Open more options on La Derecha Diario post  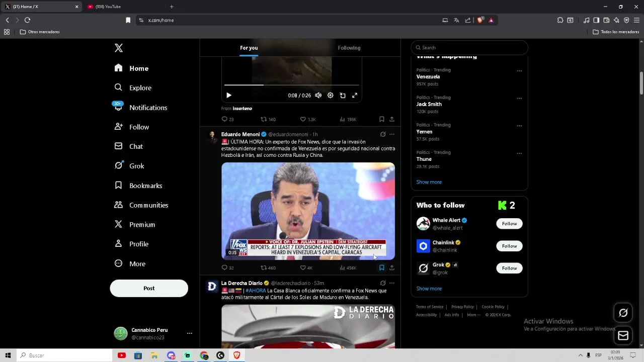point(392,283)
